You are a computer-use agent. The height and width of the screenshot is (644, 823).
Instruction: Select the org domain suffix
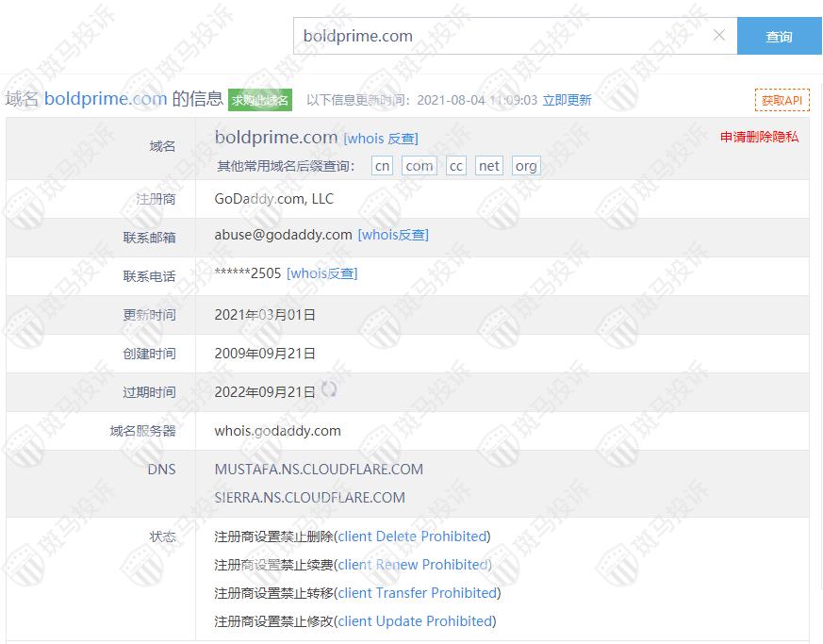[x=526, y=166]
